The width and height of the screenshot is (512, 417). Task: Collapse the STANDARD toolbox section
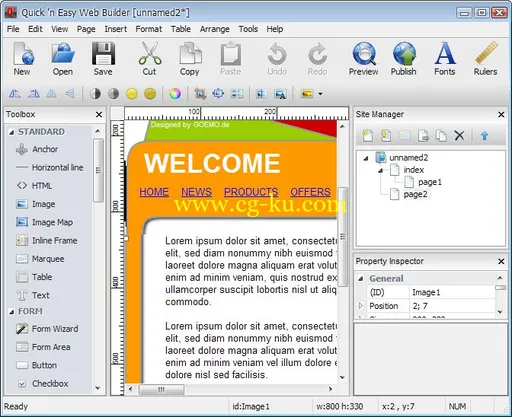tap(11, 132)
